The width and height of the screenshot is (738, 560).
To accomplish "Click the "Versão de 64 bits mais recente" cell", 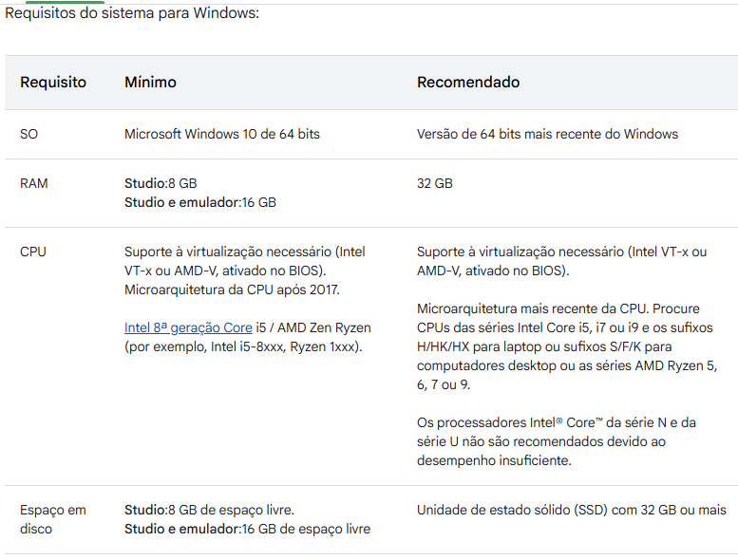I will pos(547,134).
